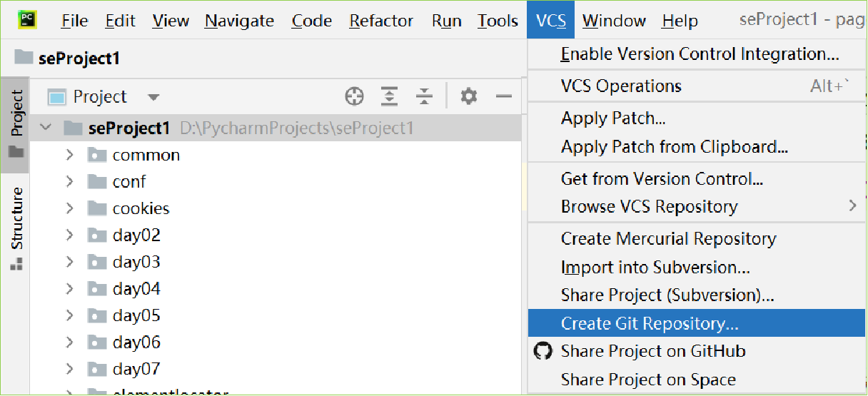
Task: Click the Structure tool window icon
Action: tap(16, 265)
